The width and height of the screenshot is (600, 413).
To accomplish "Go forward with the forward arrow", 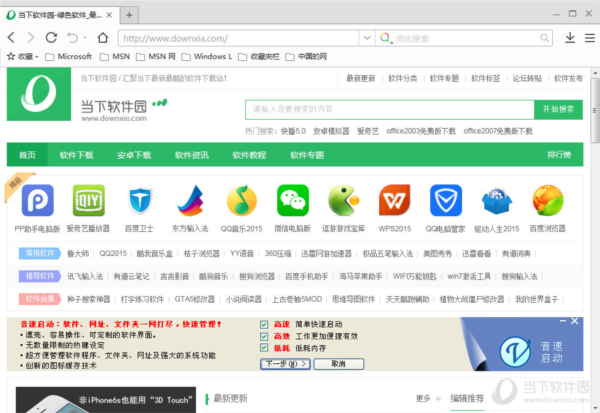I will pyautogui.click(x=31, y=38).
